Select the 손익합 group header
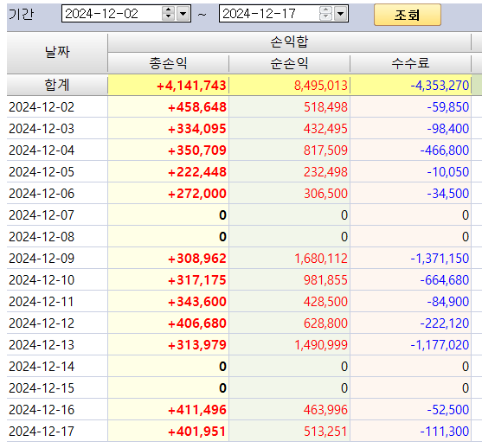The image size is (482, 448). (289, 42)
